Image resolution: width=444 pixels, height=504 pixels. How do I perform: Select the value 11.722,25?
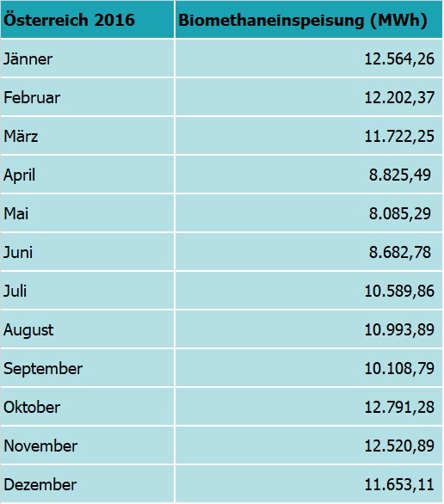tap(399, 137)
